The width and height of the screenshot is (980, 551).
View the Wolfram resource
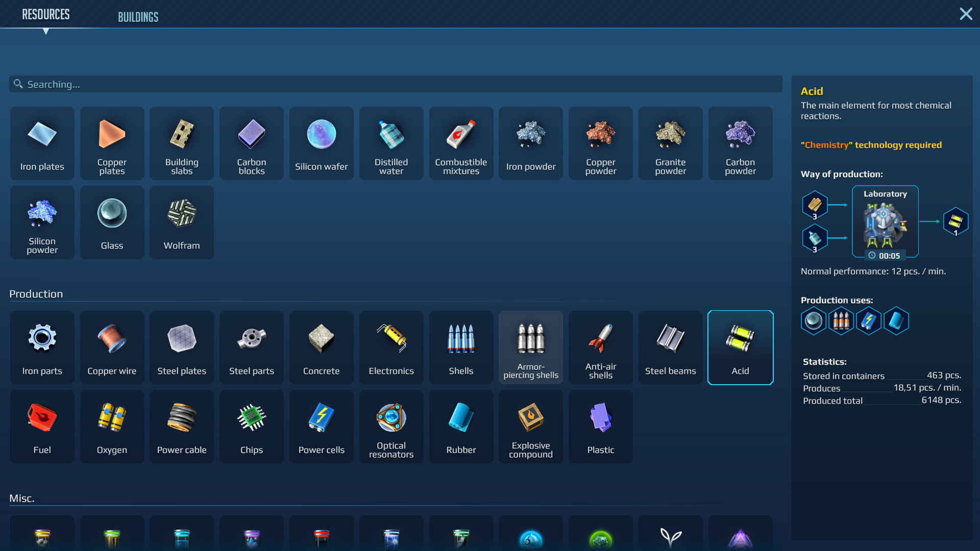pos(181,222)
